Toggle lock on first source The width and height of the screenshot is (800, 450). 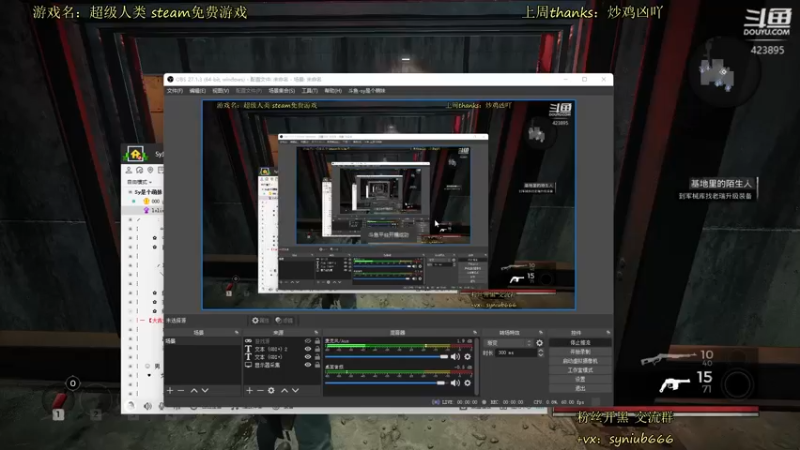[x=317, y=341]
